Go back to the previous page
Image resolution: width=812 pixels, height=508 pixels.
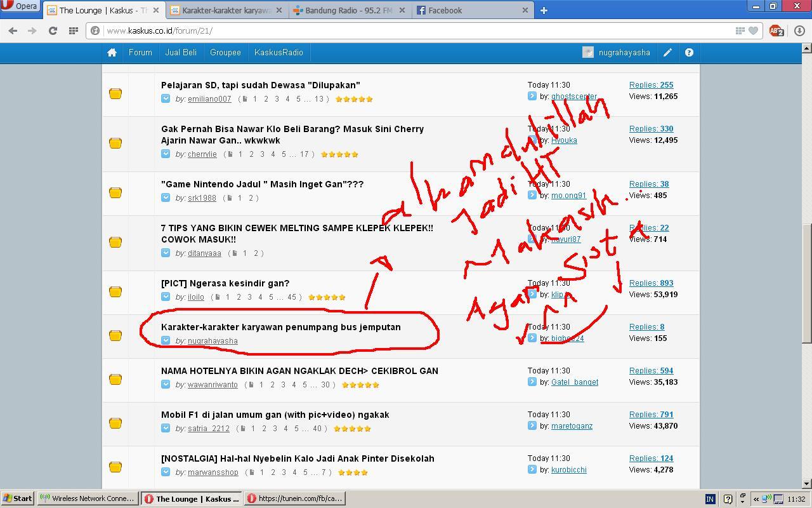click(x=13, y=30)
